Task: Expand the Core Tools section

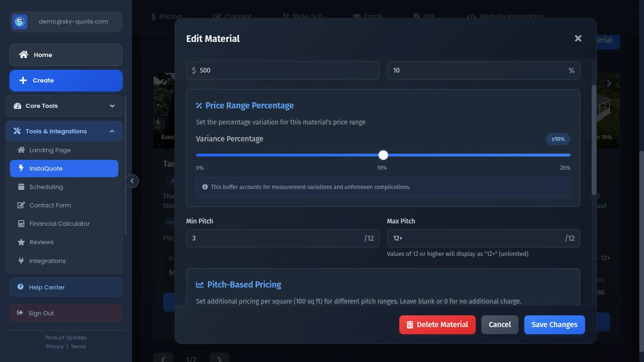Action: click(112, 106)
